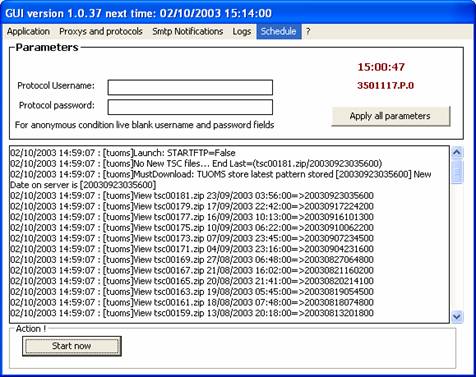Click the anonymous condition hint text

(144, 125)
